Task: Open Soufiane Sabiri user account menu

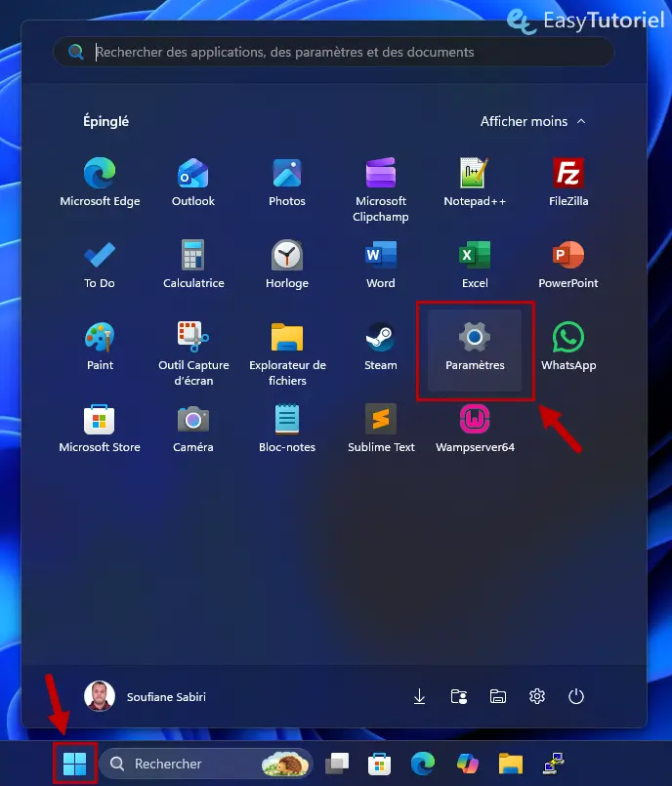Action: pos(145,696)
